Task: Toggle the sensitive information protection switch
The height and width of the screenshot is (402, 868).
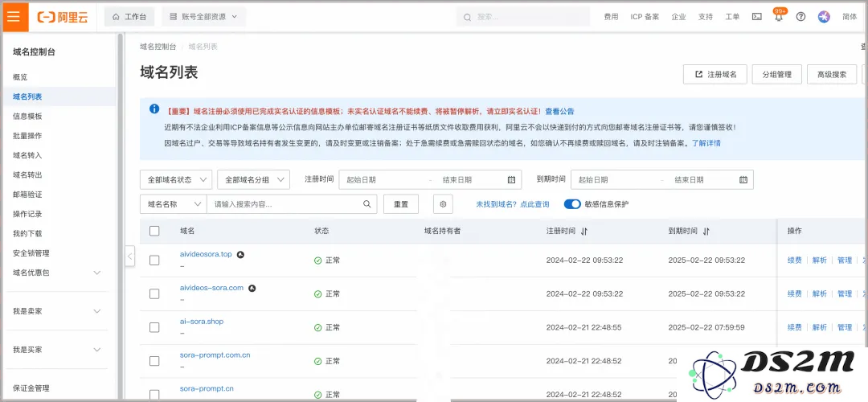Action: pos(572,203)
